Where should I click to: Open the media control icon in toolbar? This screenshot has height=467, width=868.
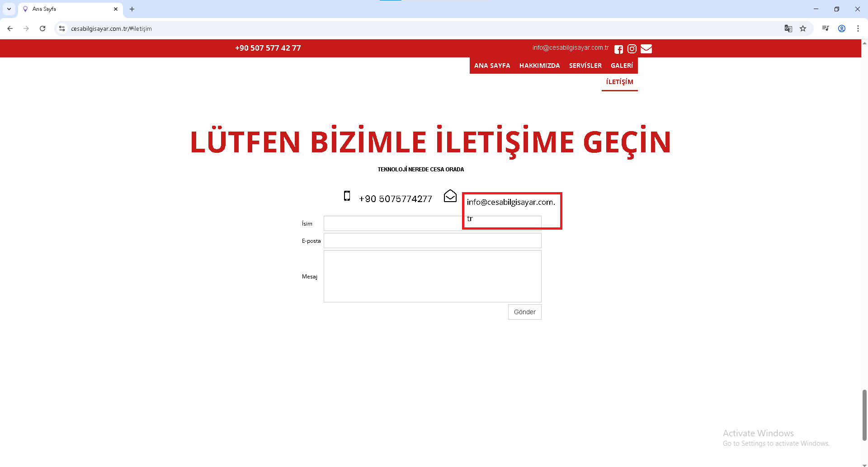click(x=826, y=28)
